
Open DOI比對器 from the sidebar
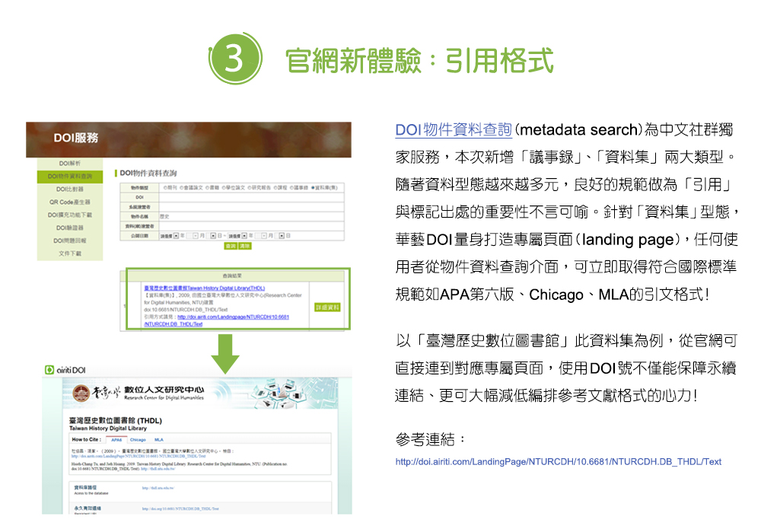coord(70,190)
